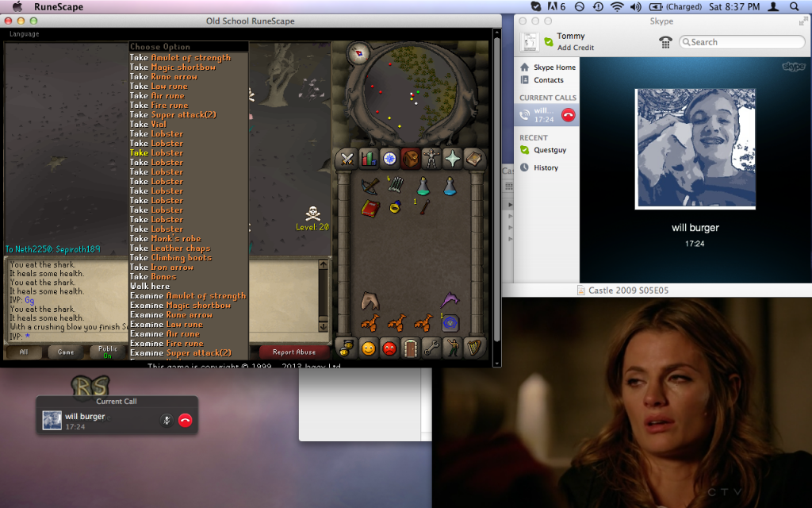Open the Wi-Fi menu in menu bar

click(617, 6)
